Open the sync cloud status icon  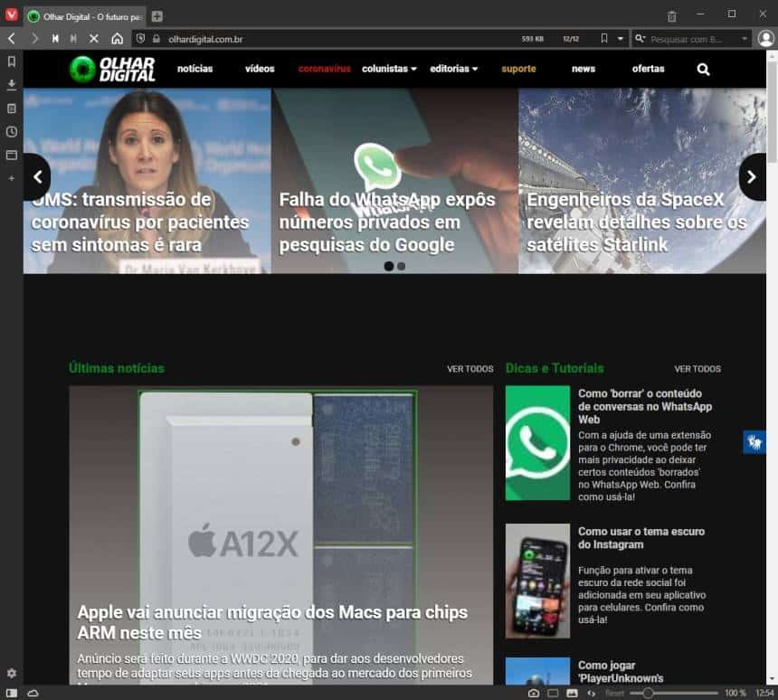coord(33,693)
